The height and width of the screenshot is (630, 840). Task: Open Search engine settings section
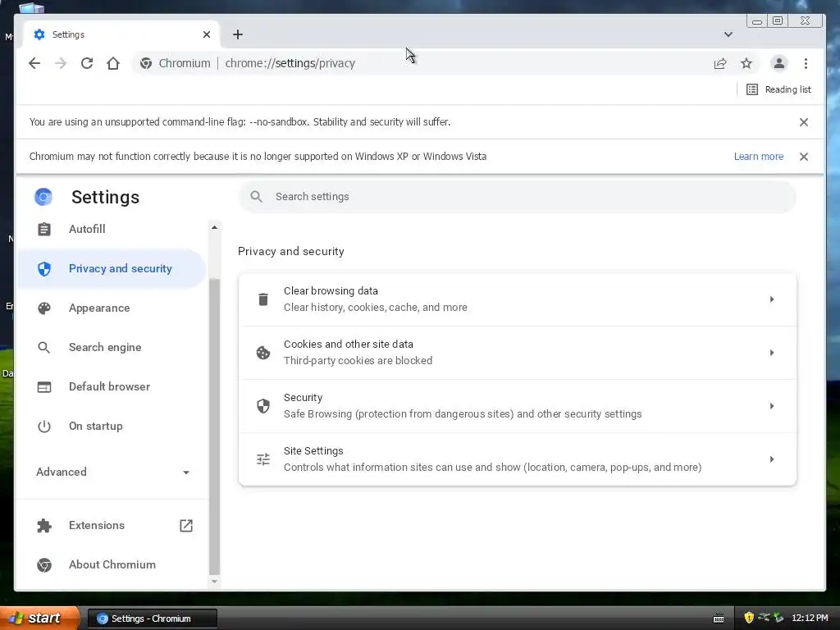pos(112,347)
